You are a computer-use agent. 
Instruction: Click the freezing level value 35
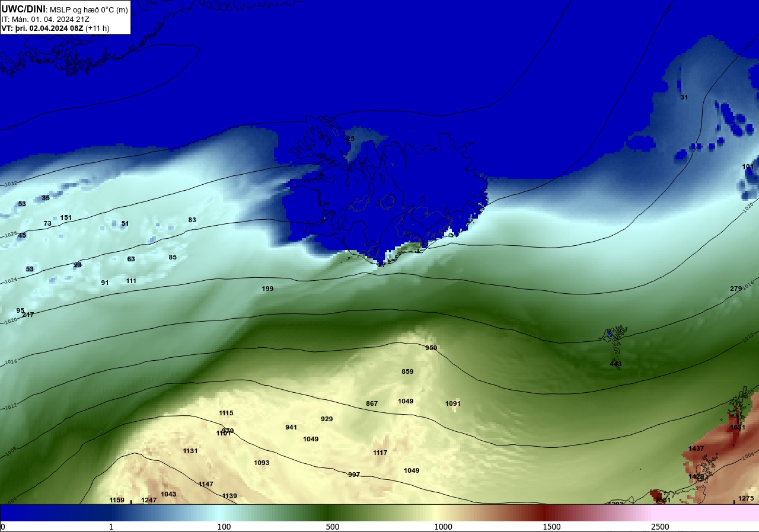[46, 198]
